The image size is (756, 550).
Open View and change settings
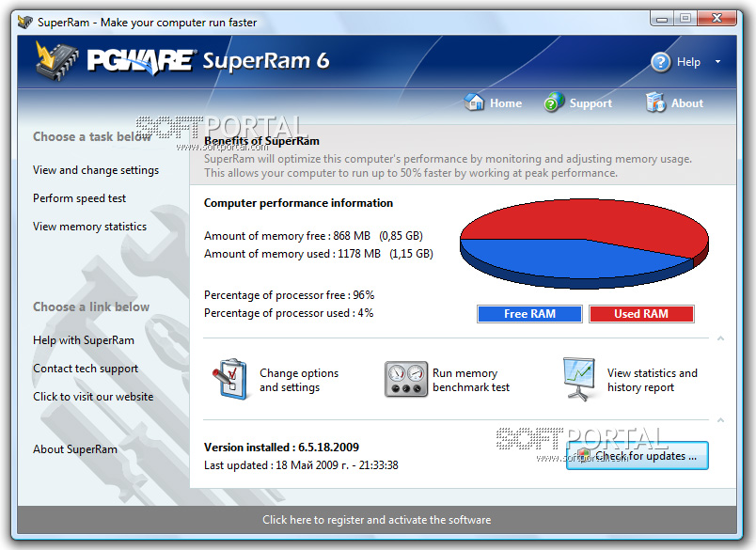[x=96, y=170]
